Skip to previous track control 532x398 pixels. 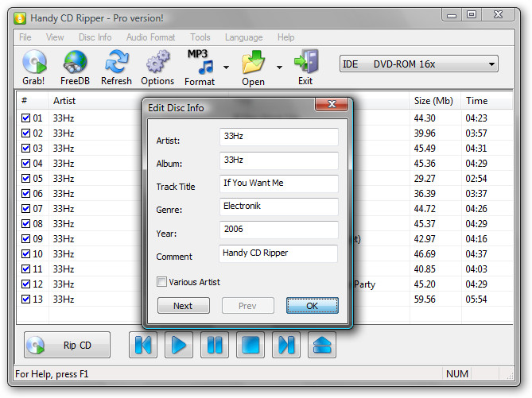coord(143,345)
